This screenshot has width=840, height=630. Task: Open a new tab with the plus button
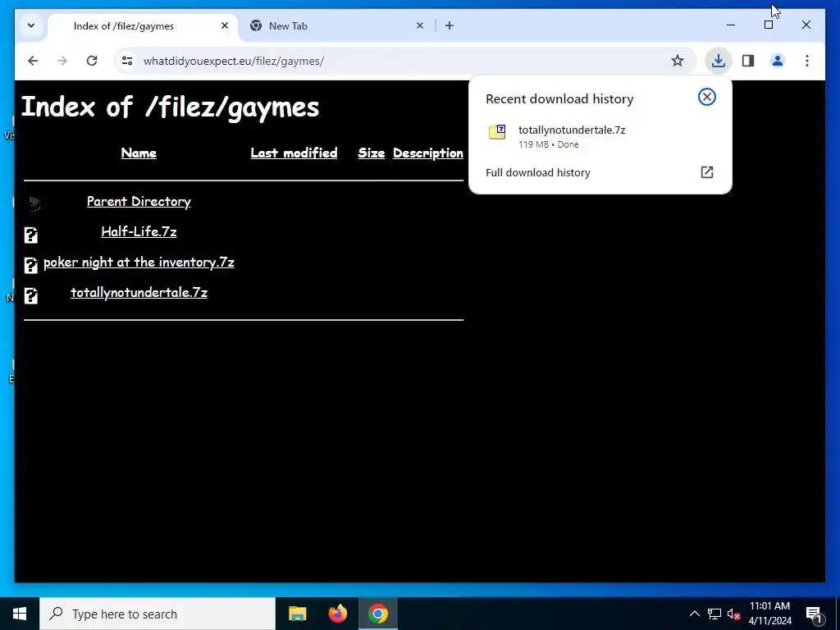tap(449, 25)
